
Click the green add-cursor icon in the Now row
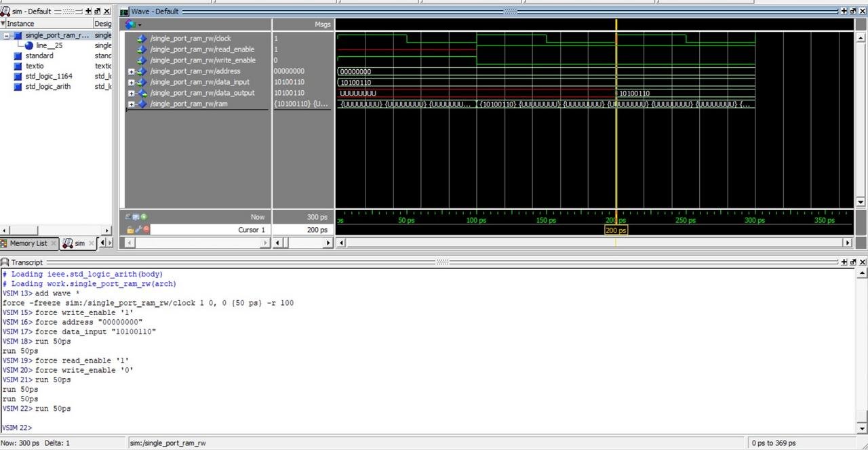[x=144, y=217]
